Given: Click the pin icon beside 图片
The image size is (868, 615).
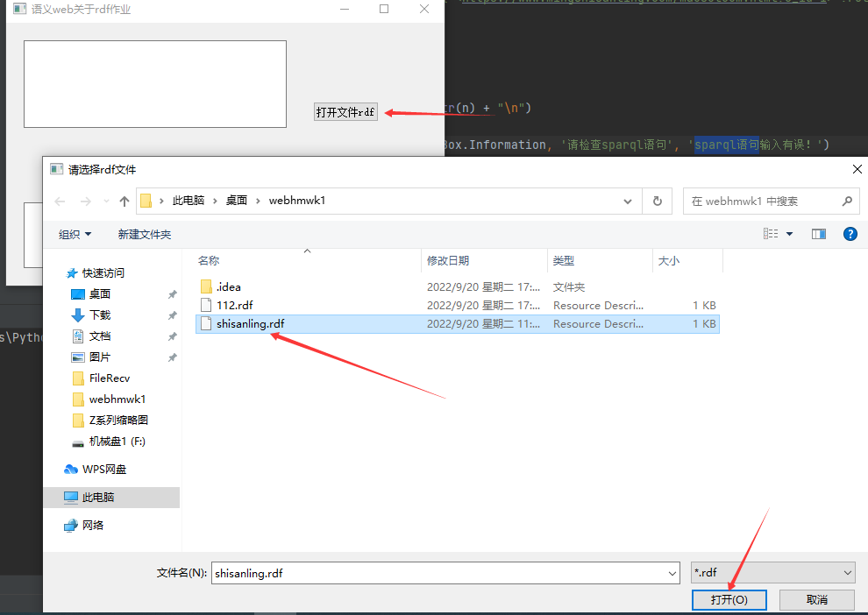Looking at the screenshot, I should coord(172,357).
